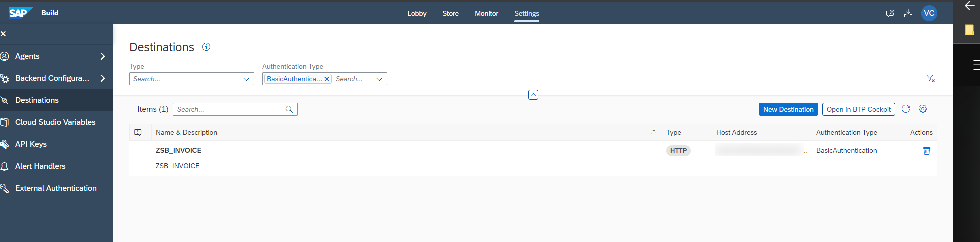
Task: Click the New Destination button
Action: pyautogui.click(x=788, y=109)
